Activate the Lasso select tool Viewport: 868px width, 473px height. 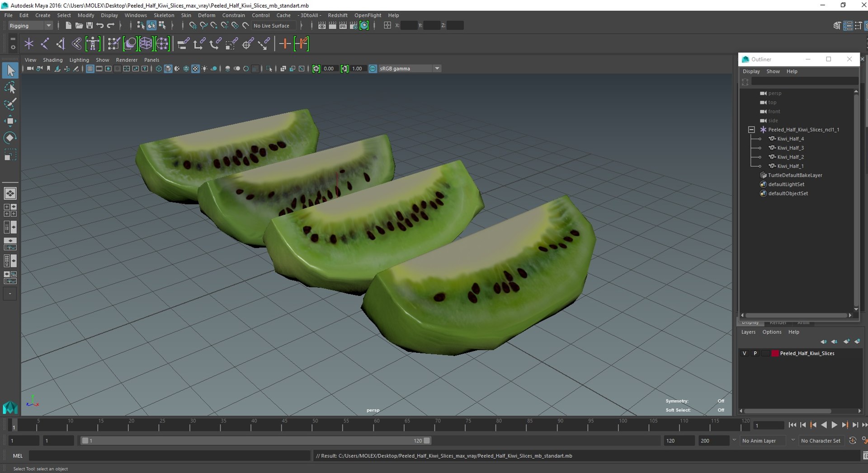click(10, 87)
